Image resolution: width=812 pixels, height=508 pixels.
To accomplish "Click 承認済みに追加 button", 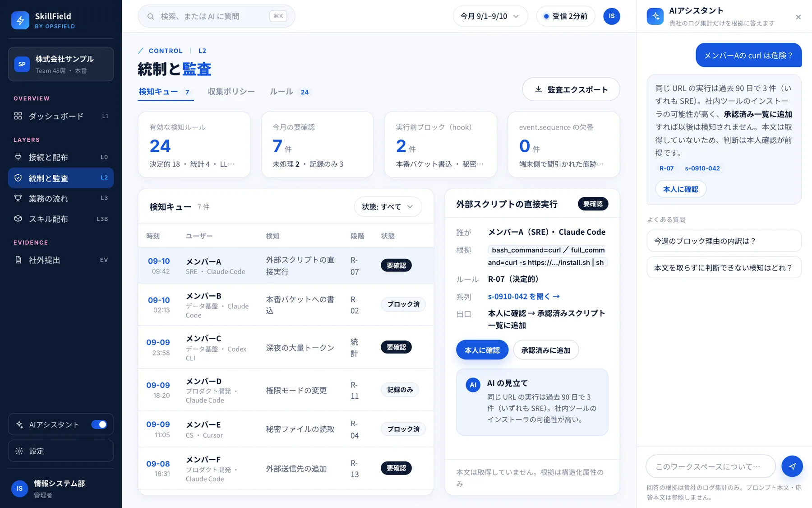I will pos(546,350).
